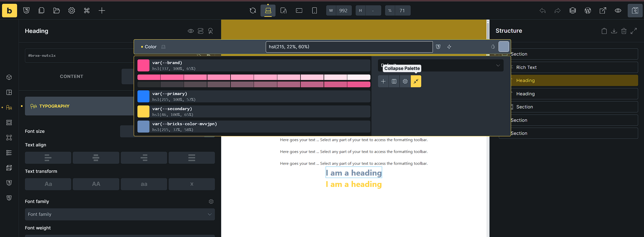
Task: Select uppercase AA text transform
Action: 96,184
